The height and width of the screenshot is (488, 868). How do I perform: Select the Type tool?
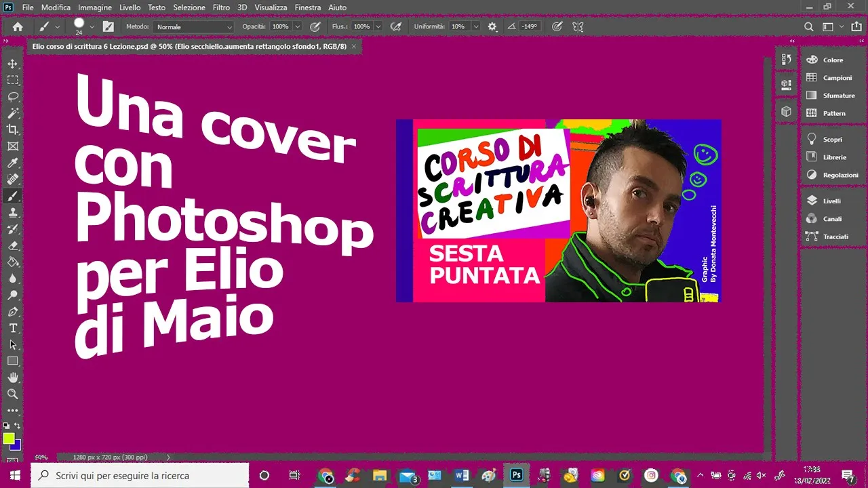[x=13, y=328]
